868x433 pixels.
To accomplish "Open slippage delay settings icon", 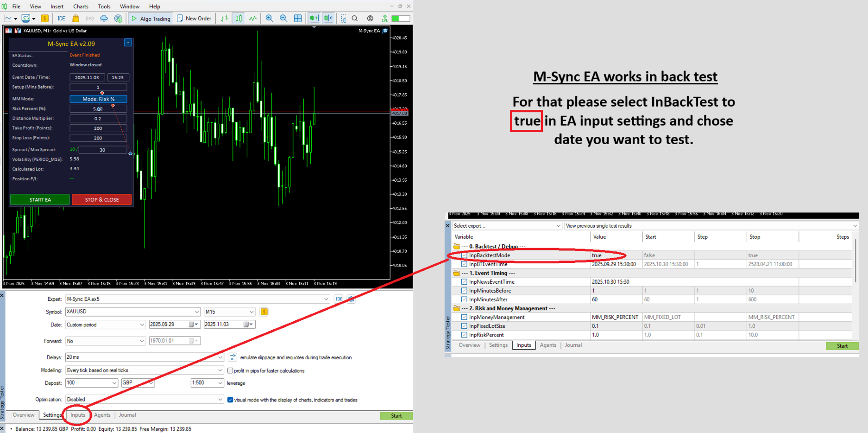I will pyautogui.click(x=233, y=357).
